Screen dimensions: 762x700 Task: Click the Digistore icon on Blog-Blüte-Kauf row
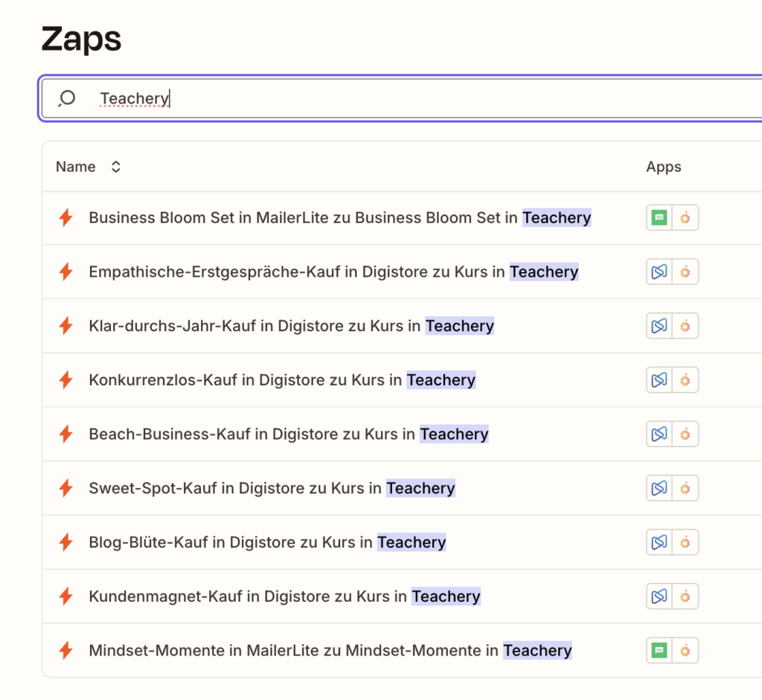click(658, 542)
